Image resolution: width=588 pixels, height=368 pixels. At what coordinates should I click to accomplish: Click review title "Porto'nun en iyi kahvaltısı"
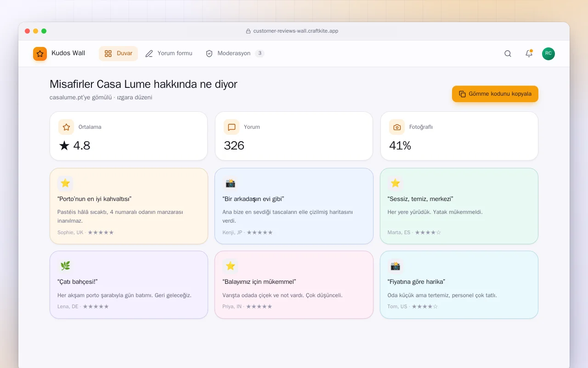(x=95, y=199)
